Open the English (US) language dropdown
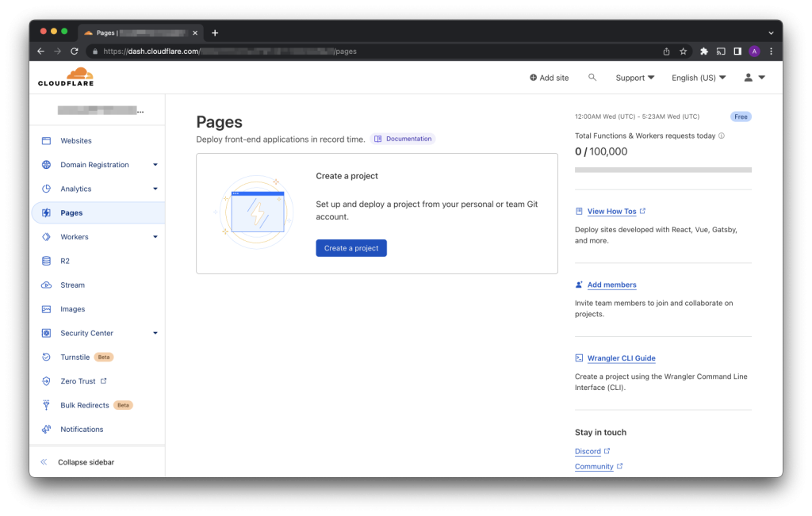This screenshot has height=516, width=812. point(698,78)
